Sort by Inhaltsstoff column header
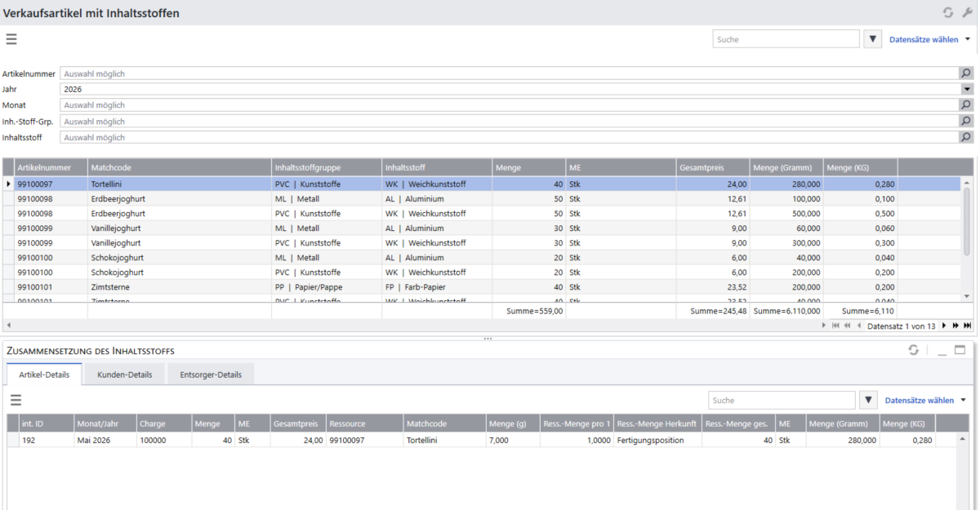Image resolution: width=980 pixels, height=510 pixels. tap(437, 166)
